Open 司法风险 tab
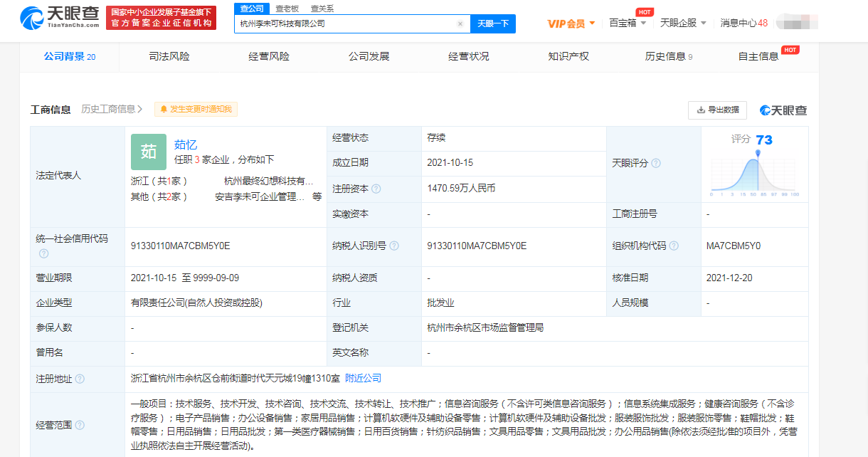 tap(169, 56)
